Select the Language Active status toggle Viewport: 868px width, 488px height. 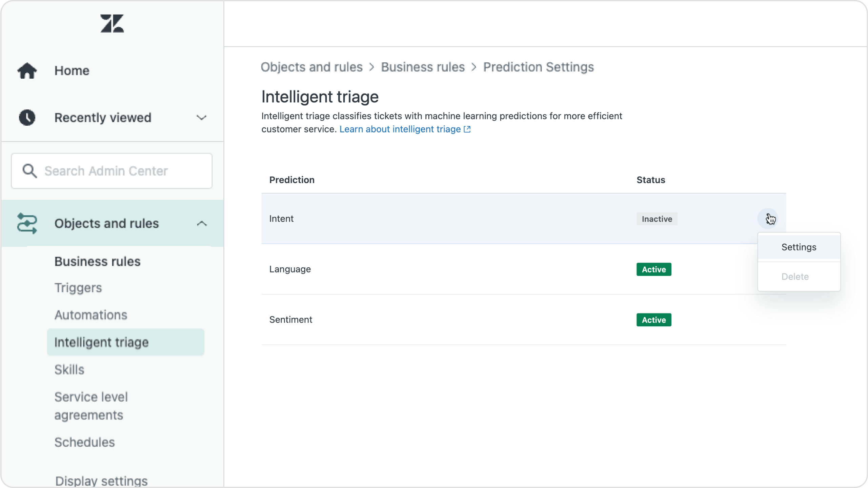coord(654,269)
